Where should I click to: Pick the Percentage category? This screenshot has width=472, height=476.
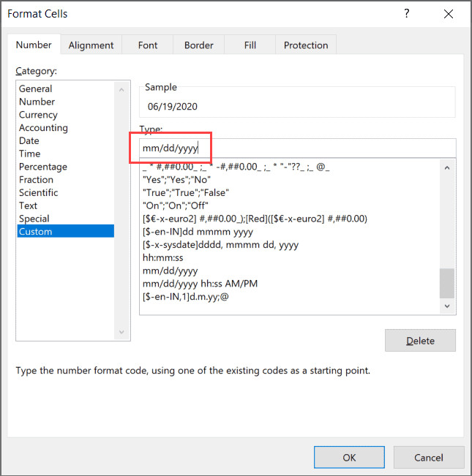43,167
